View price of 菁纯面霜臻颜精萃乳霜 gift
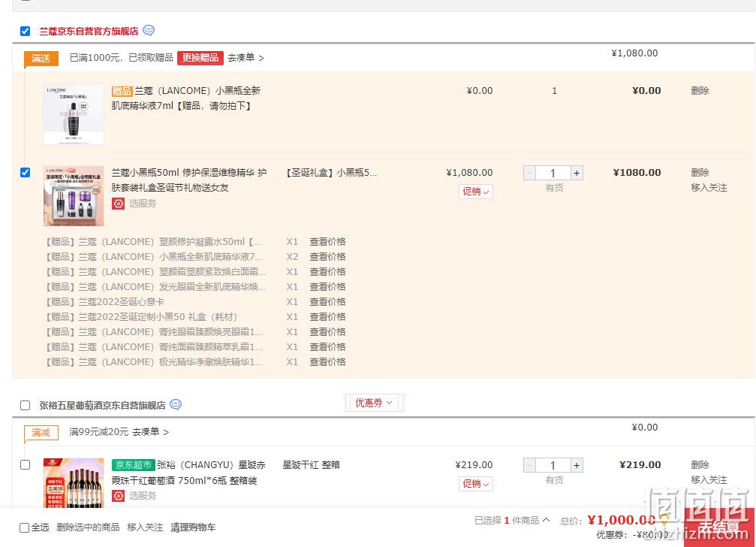This screenshot has height=547, width=756. pos(327,347)
